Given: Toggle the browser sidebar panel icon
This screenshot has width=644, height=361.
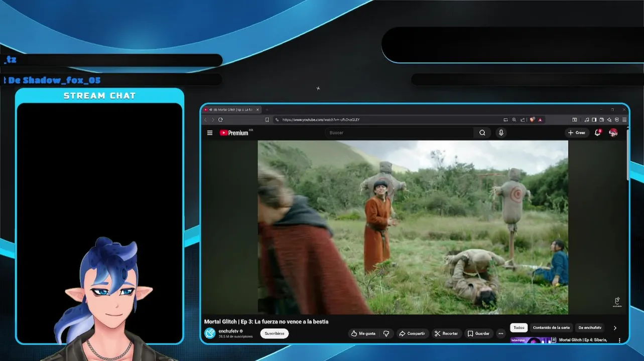Looking at the screenshot, I should [x=594, y=120].
